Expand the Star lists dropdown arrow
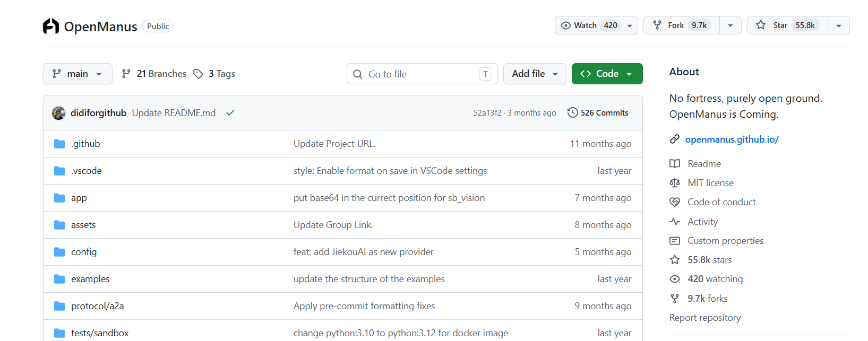 point(839,25)
